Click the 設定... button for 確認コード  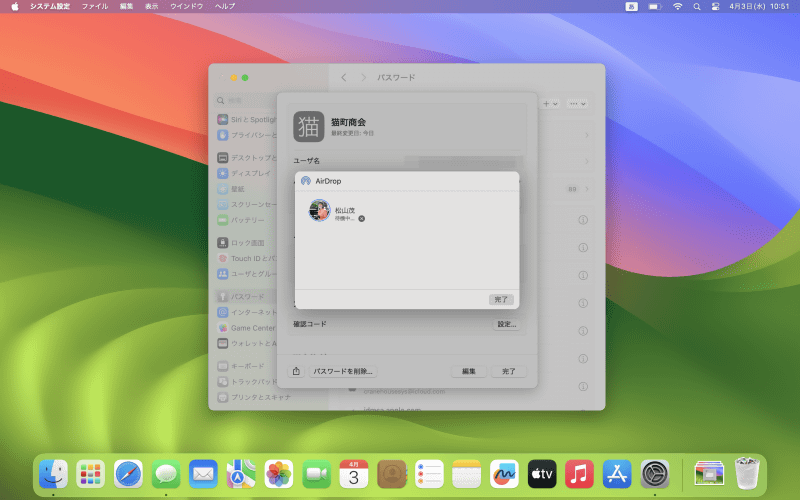507,324
